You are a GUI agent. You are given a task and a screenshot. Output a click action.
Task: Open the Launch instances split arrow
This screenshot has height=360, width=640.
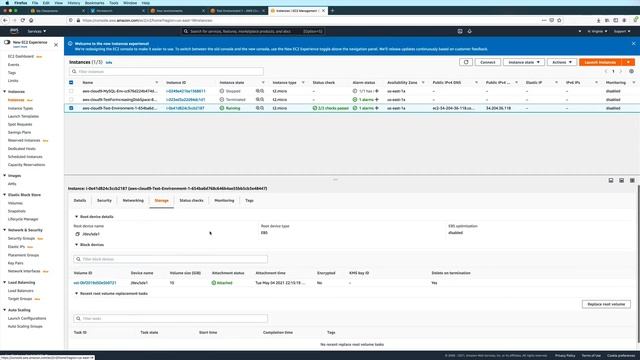(x=628, y=62)
